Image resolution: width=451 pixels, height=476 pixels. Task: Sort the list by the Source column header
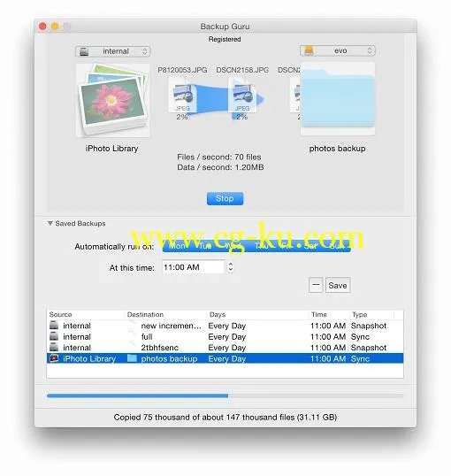coord(86,314)
